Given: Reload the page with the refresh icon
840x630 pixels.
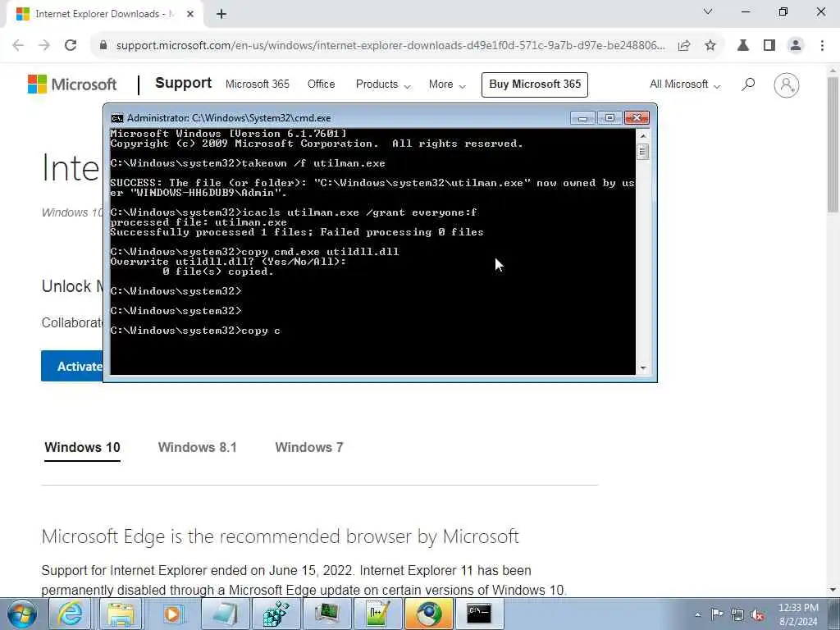Looking at the screenshot, I should pyautogui.click(x=71, y=46).
